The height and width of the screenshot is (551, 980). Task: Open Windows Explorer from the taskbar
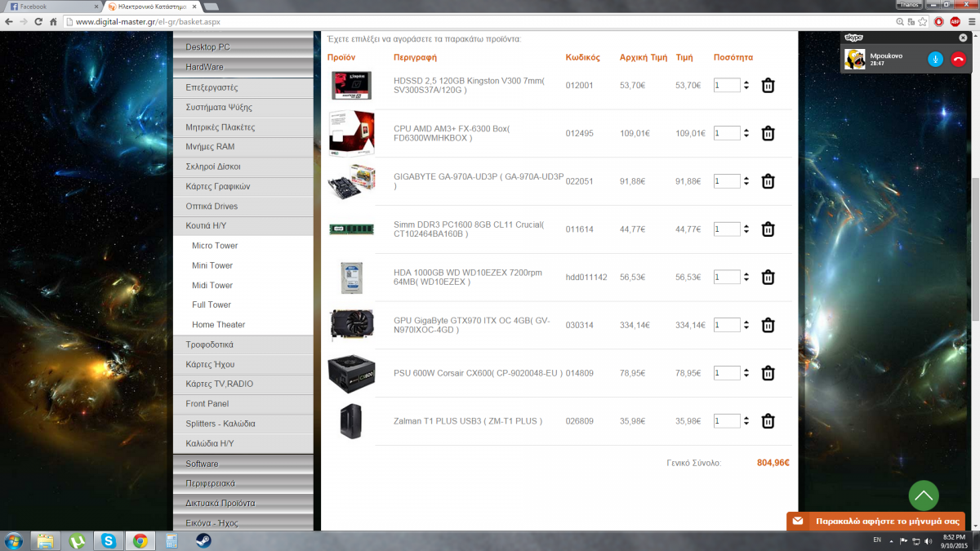tap(46, 540)
